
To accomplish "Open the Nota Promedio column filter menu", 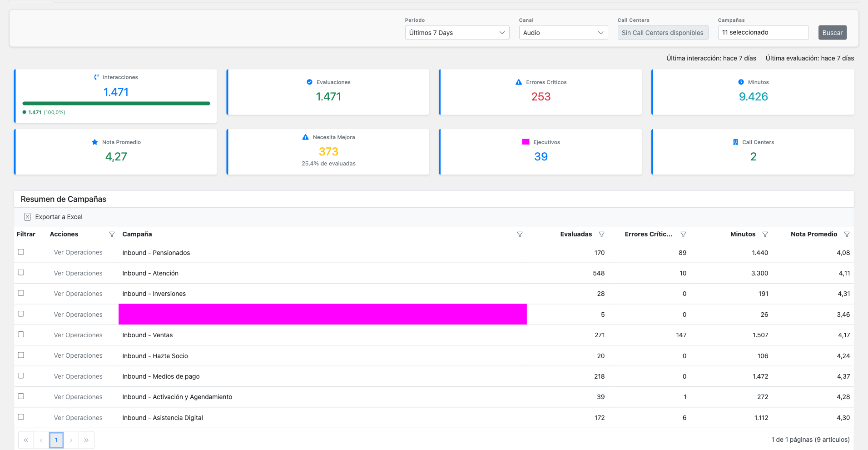I will pos(847,234).
